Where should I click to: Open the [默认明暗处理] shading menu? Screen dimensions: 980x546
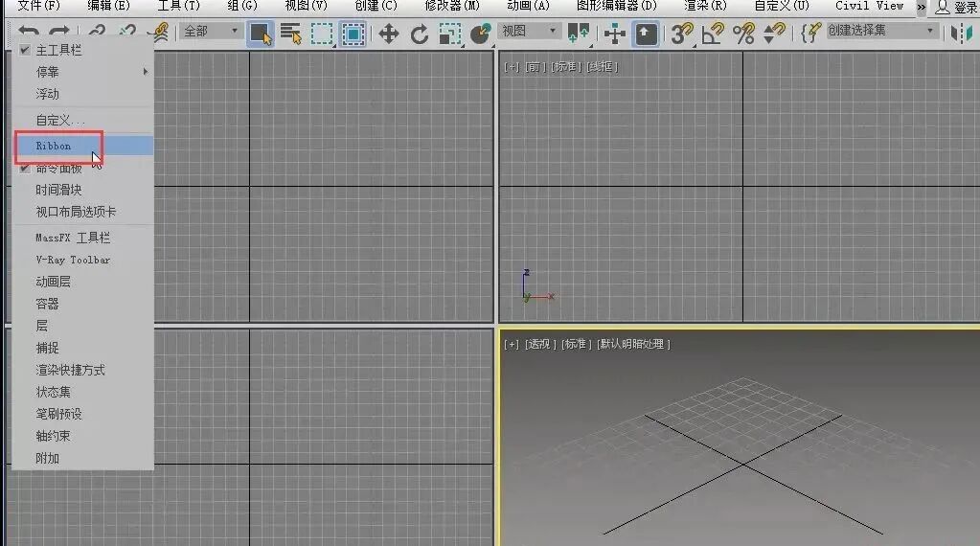(x=634, y=344)
